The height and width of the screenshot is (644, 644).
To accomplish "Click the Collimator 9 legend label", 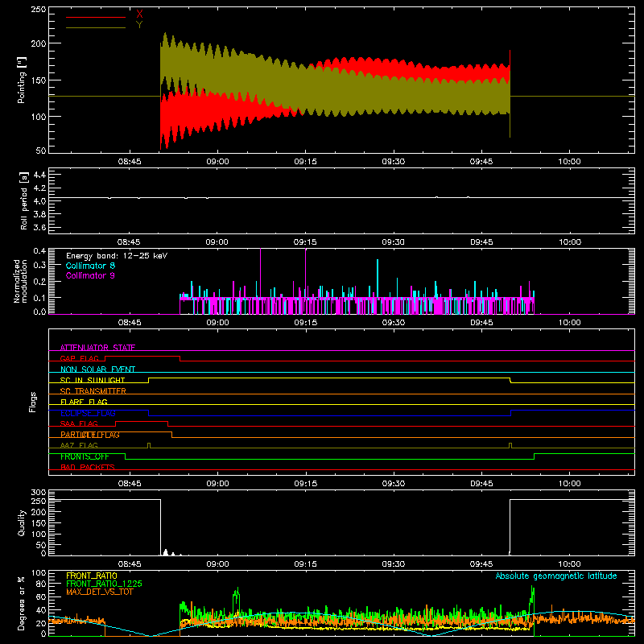I will pos(90,275).
